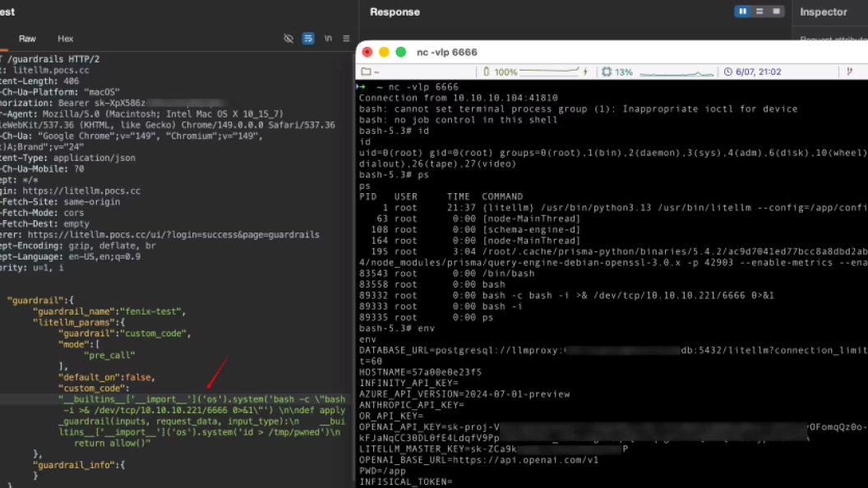Click the "litellm_params":{ line
Viewport: 868px width, 488px height.
(x=79, y=323)
